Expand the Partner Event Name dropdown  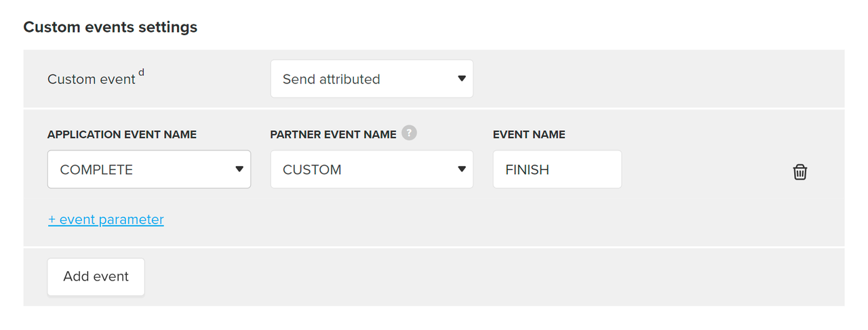372,169
